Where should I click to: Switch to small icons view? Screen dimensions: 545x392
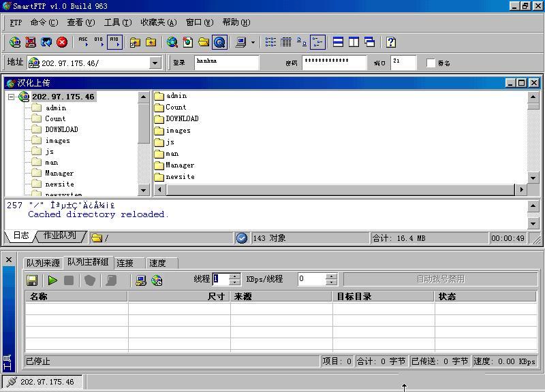tap(302, 42)
